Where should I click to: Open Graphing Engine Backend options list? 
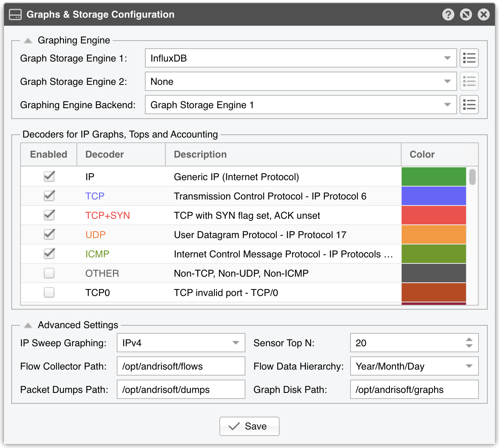(469, 105)
